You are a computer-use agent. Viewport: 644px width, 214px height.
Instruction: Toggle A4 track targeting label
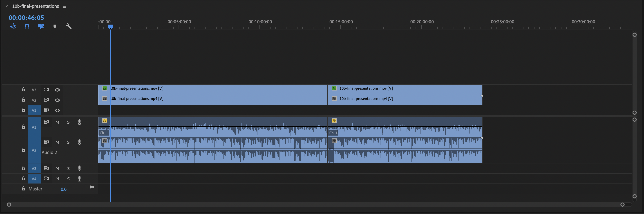[34, 179]
